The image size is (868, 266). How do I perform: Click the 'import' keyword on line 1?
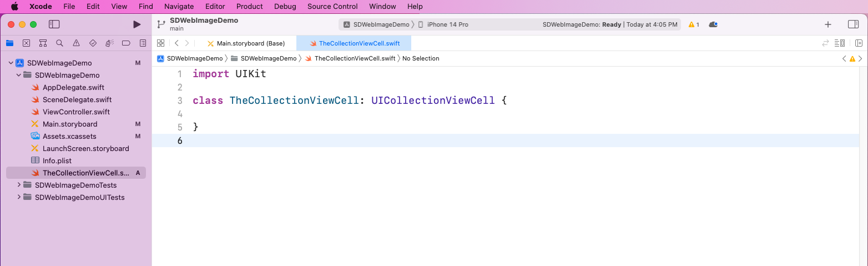click(x=211, y=74)
